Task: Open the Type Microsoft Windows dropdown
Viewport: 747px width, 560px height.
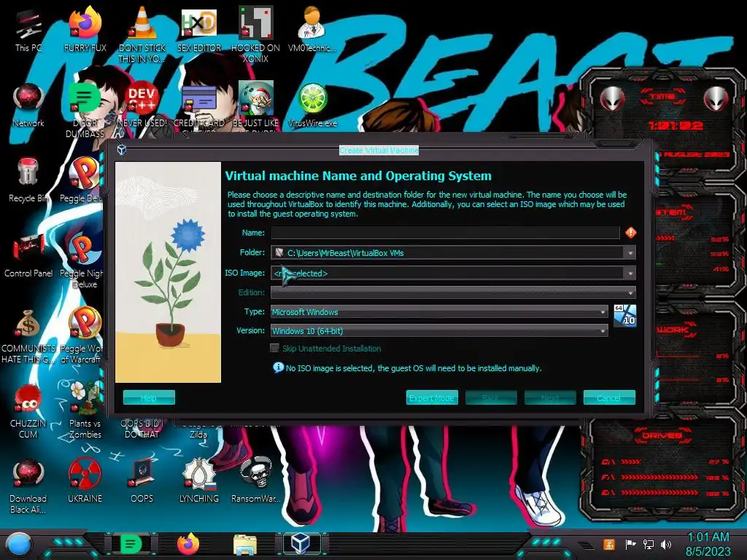Action: tap(439, 312)
